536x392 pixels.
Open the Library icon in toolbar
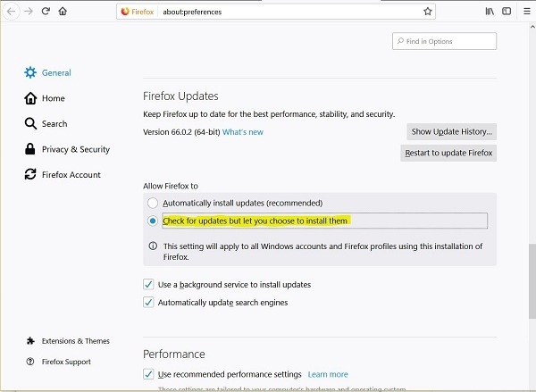point(489,12)
